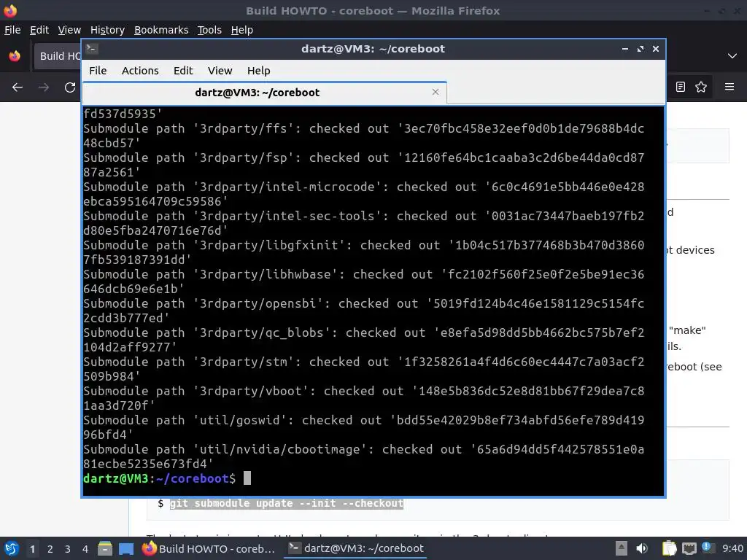Viewport: 747px width, 560px height.
Task: Toggle reader view in Firefox address bar
Action: coord(681,87)
